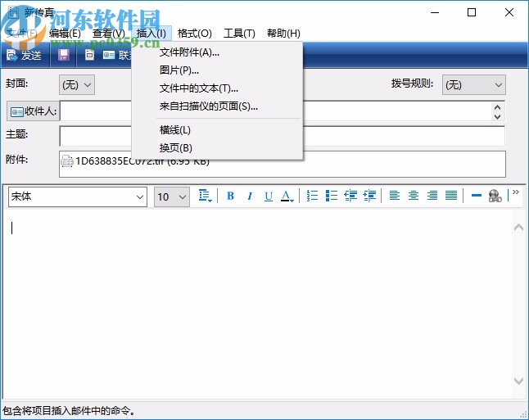The height and width of the screenshot is (420, 529).
Task: Choose 来自扫描仪的页面(S)... menu entry
Action: coord(217,106)
